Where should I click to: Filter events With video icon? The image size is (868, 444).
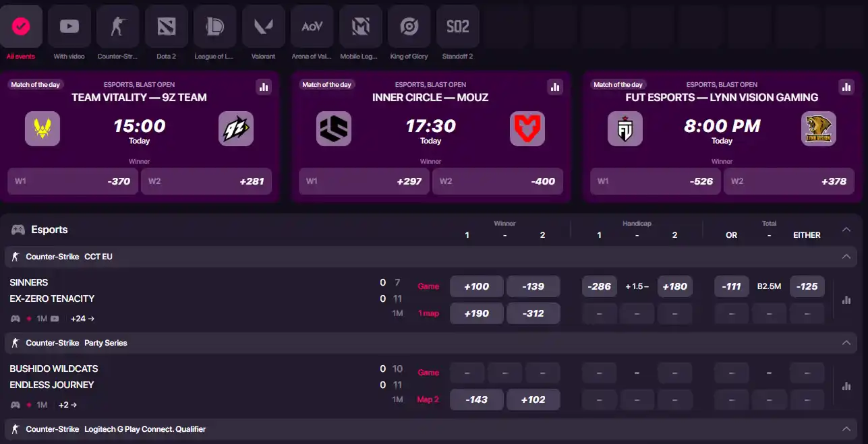pyautogui.click(x=69, y=26)
